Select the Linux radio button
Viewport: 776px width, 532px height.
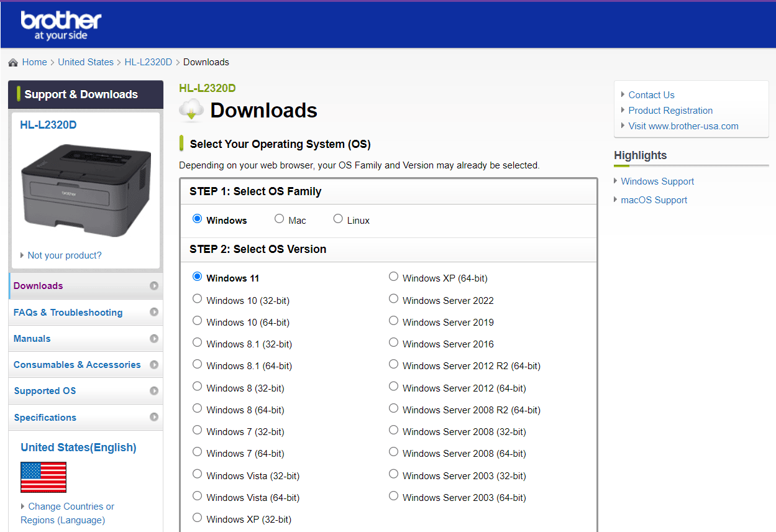coord(337,218)
